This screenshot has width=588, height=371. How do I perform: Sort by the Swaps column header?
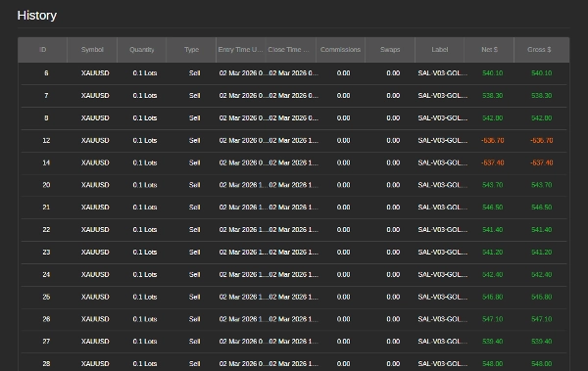click(390, 50)
